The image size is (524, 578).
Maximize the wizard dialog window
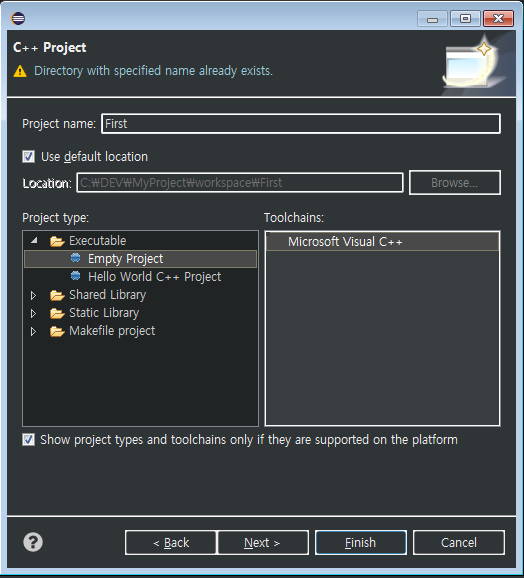tap(465, 18)
